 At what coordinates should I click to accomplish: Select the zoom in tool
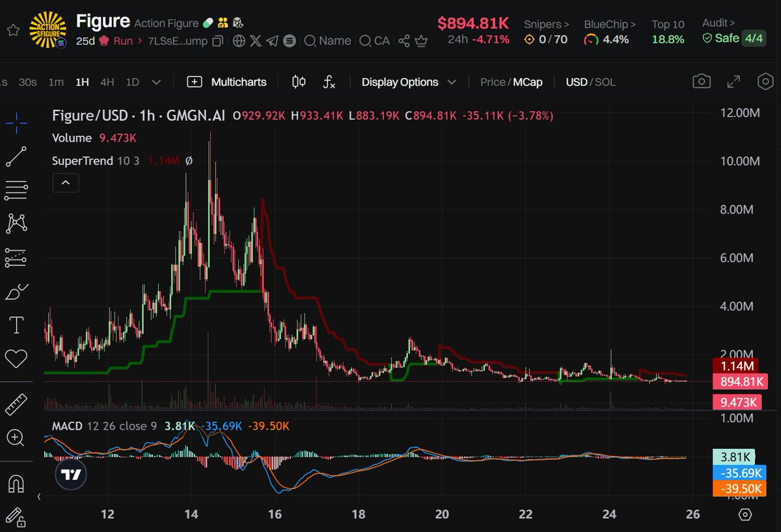tap(16, 437)
